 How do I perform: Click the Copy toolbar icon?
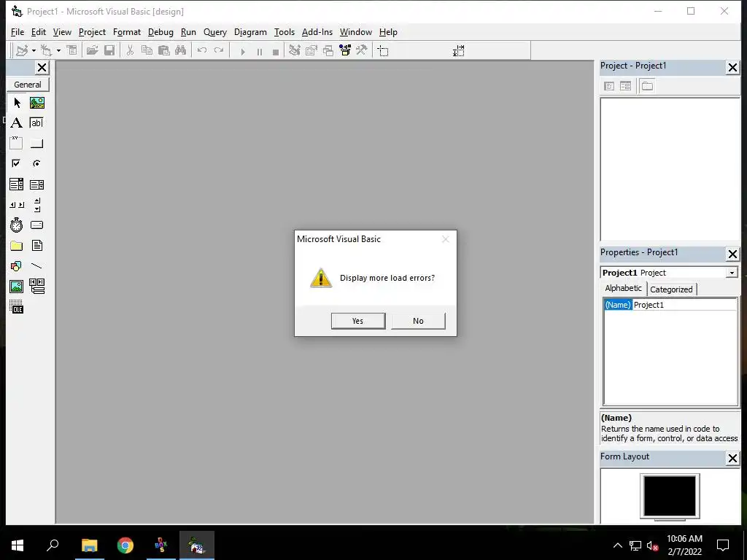coord(147,50)
